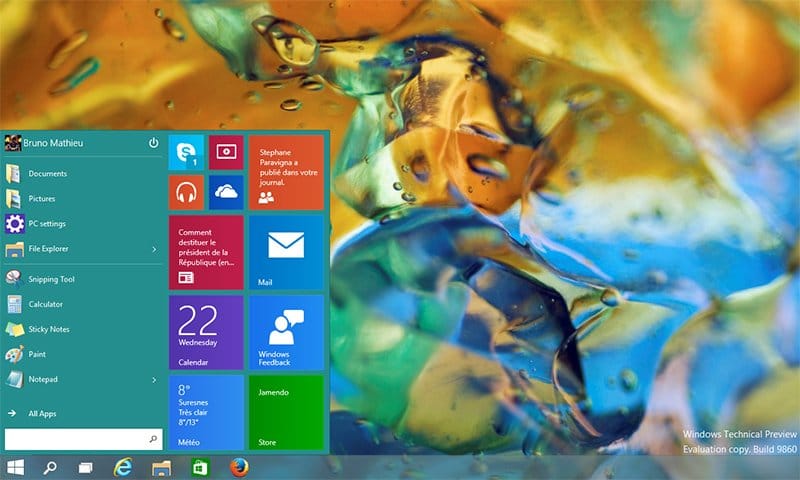
Task: Launch Paint from the Start menu
Action: (x=83, y=354)
